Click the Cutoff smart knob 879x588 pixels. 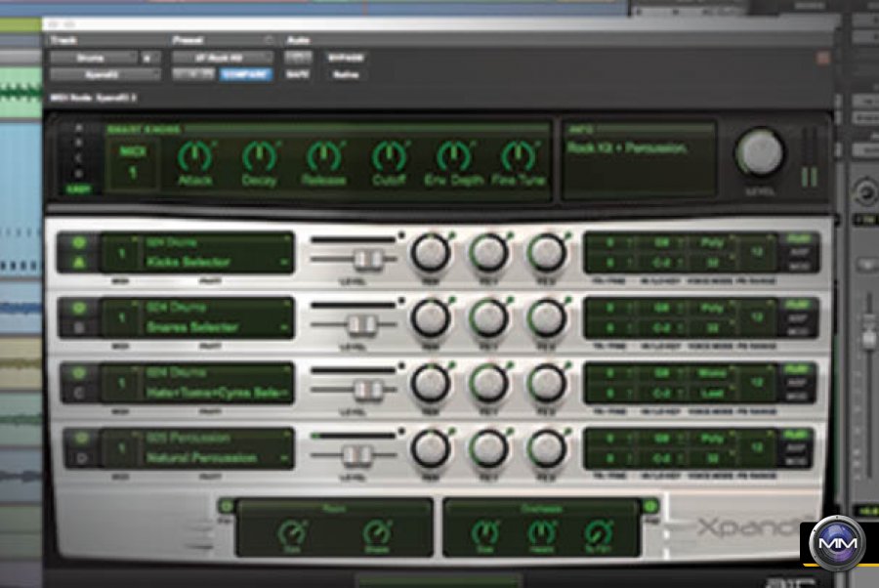coord(389,156)
